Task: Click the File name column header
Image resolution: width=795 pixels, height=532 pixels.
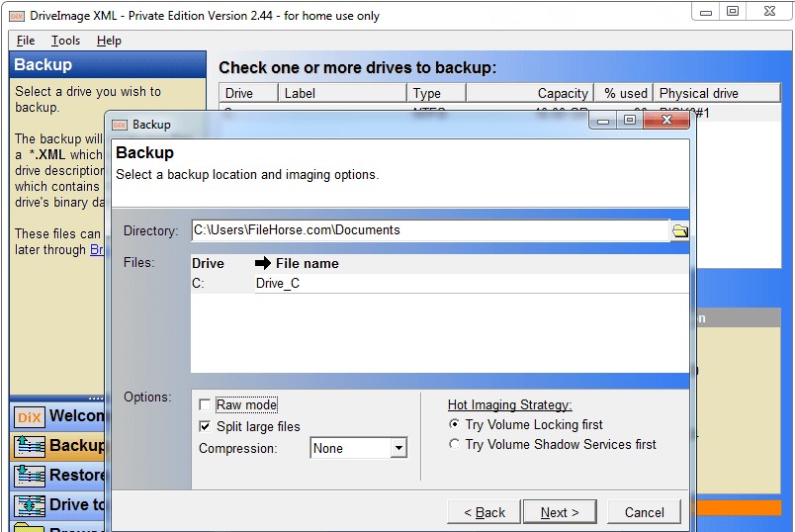Action: click(308, 264)
